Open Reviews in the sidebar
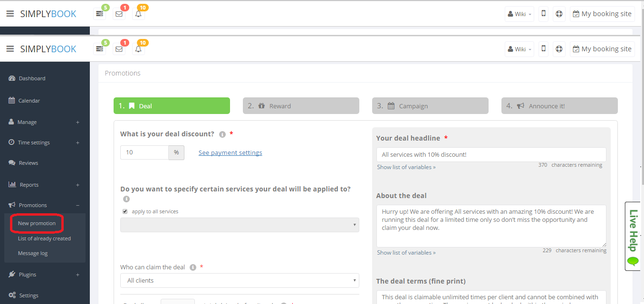Image resolution: width=644 pixels, height=304 pixels. pyautogui.click(x=28, y=163)
